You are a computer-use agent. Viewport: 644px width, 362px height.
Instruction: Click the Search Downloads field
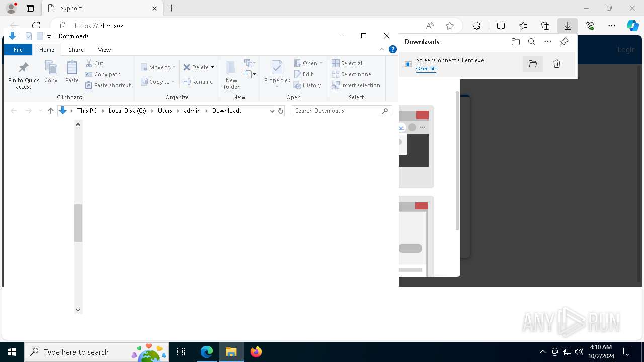[341, 111]
